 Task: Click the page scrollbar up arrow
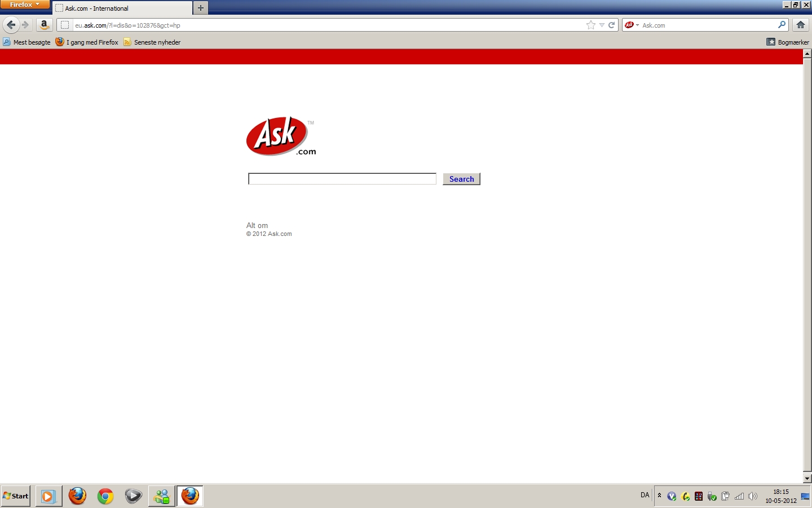[x=807, y=54]
